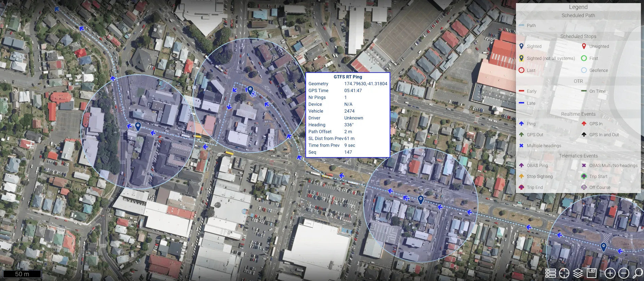Select the stop pin beside the GTFS RT Ping popup

[250, 90]
